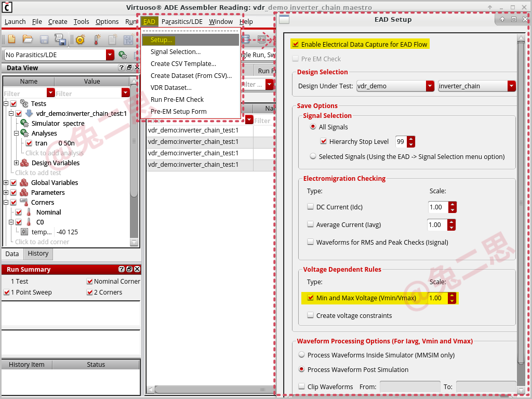Click the green run-with-gear icon beside No Parasitics
Image resolution: width=532 pixels, height=399 pixels.
[x=123, y=55]
